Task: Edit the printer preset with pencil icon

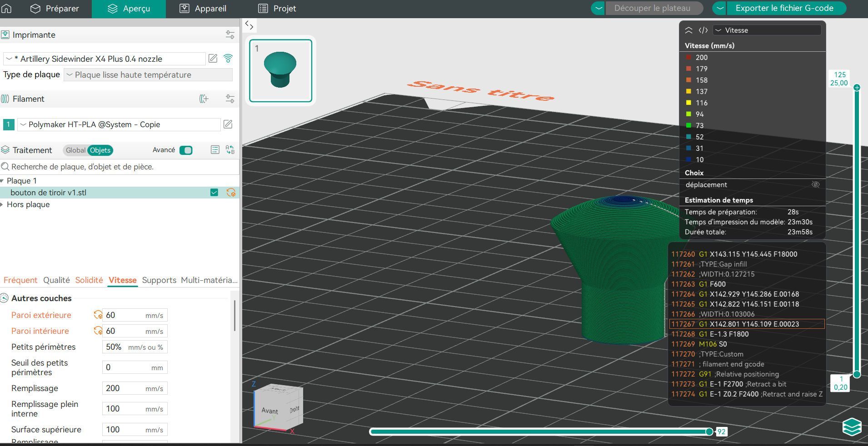Action: [213, 58]
